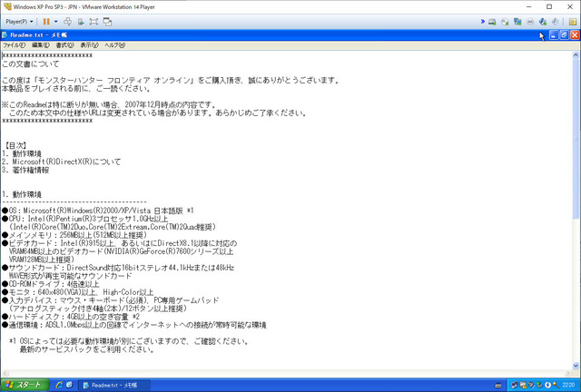581x392 pixels.
Task: Minimize the VMware Workstation Player window
Action: 528,6
